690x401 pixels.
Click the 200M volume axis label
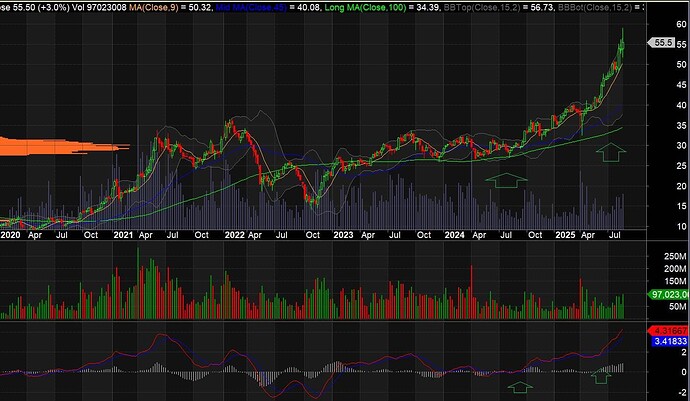(675, 269)
